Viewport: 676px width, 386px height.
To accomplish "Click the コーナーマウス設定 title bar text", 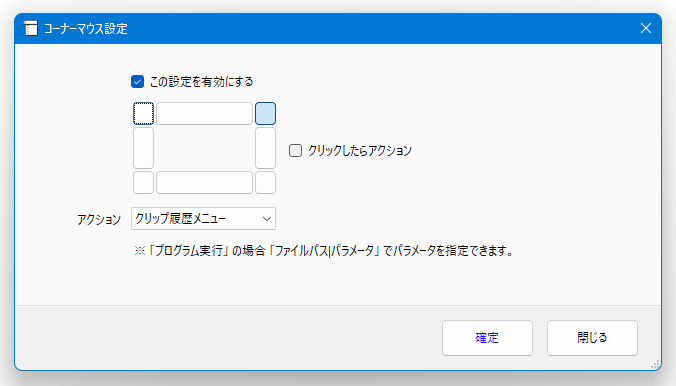I will 86,29.
